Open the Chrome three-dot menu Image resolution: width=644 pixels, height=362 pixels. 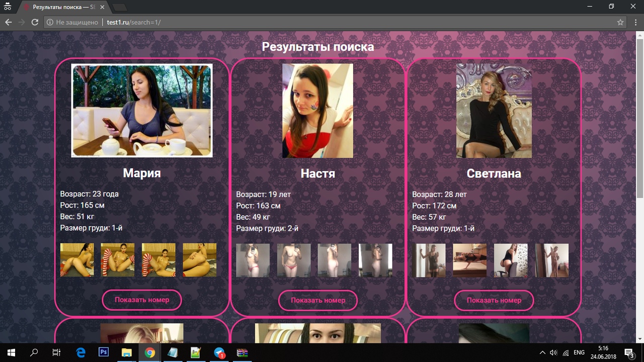(634, 22)
